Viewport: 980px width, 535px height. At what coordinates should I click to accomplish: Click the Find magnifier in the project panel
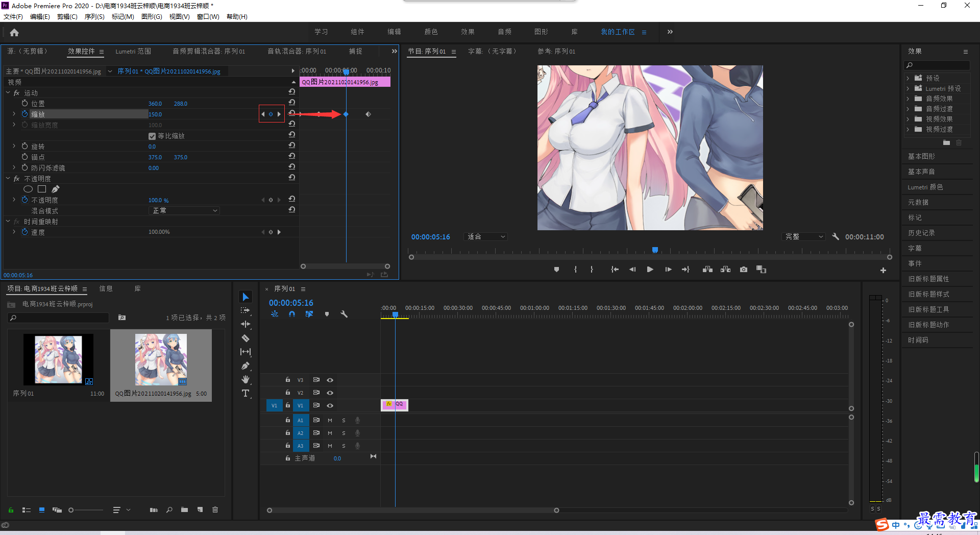[x=169, y=509]
